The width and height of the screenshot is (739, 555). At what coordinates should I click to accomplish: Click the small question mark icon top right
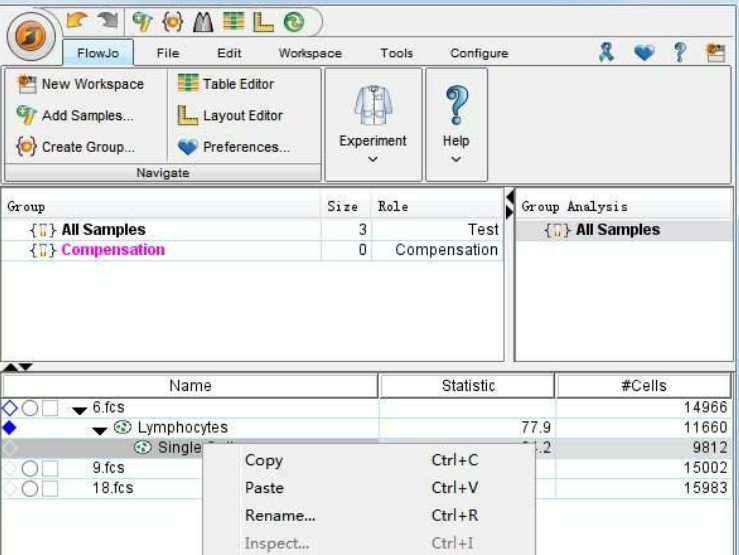(680, 52)
